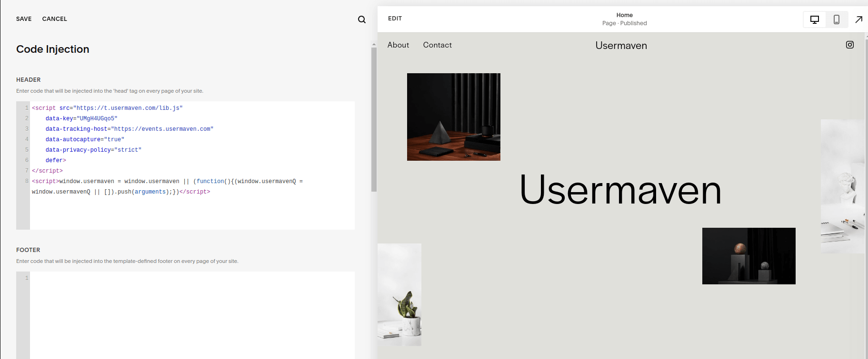Select the dark sculpture spheres image
868x359 pixels.
coord(748,256)
